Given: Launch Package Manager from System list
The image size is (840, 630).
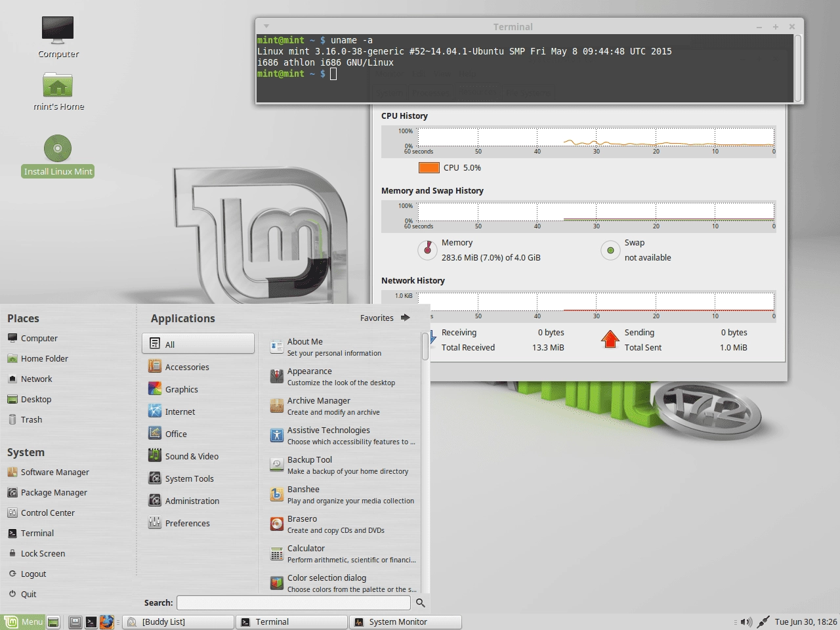Looking at the screenshot, I should point(47,492).
